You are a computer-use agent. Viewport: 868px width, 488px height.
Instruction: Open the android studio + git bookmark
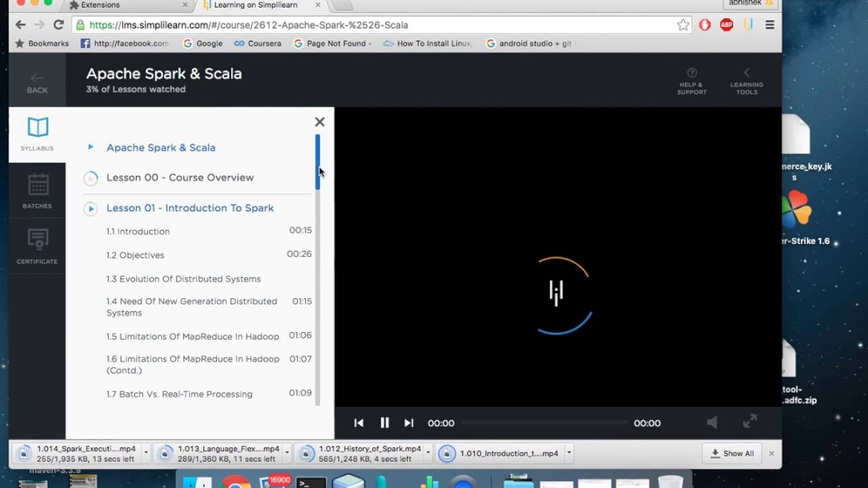click(529, 43)
